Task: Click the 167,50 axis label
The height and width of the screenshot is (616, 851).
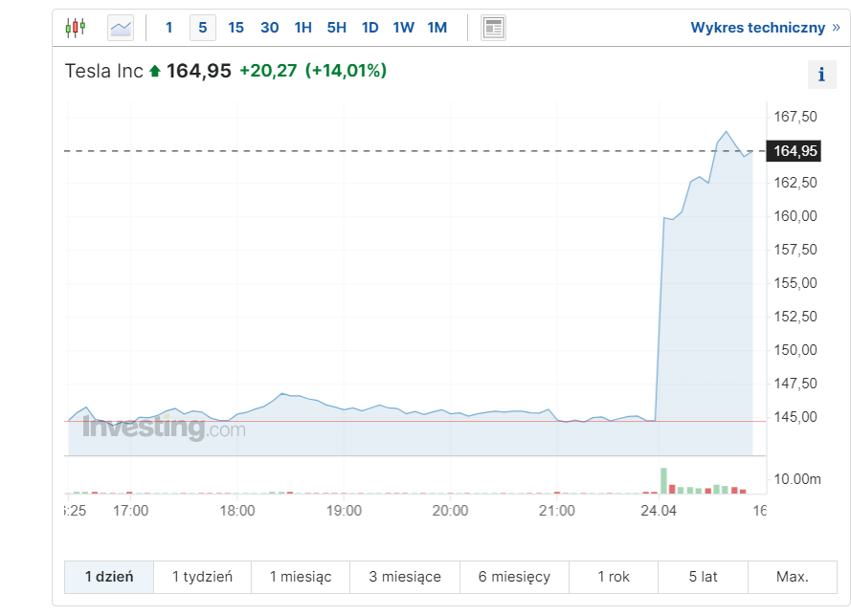Action: [795, 117]
